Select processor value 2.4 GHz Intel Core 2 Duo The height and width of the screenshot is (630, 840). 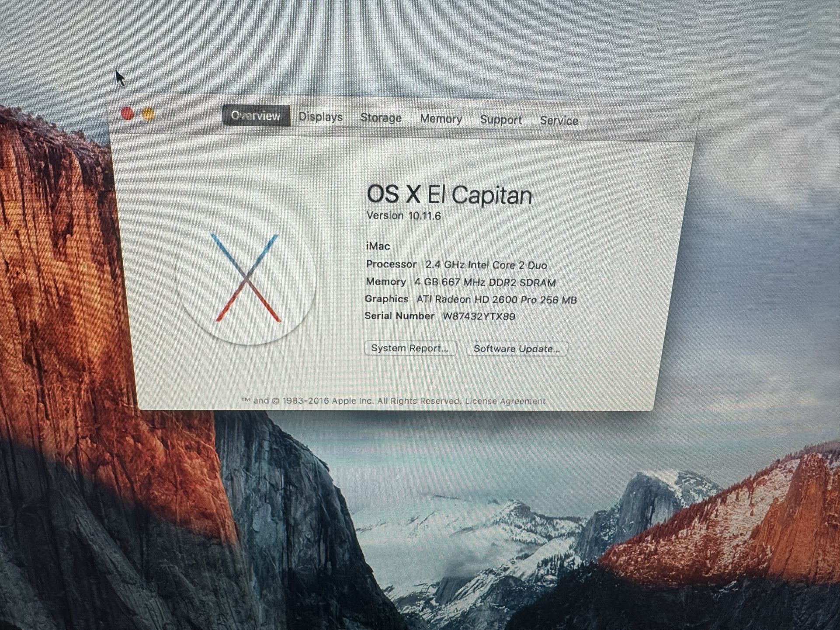[486, 265]
